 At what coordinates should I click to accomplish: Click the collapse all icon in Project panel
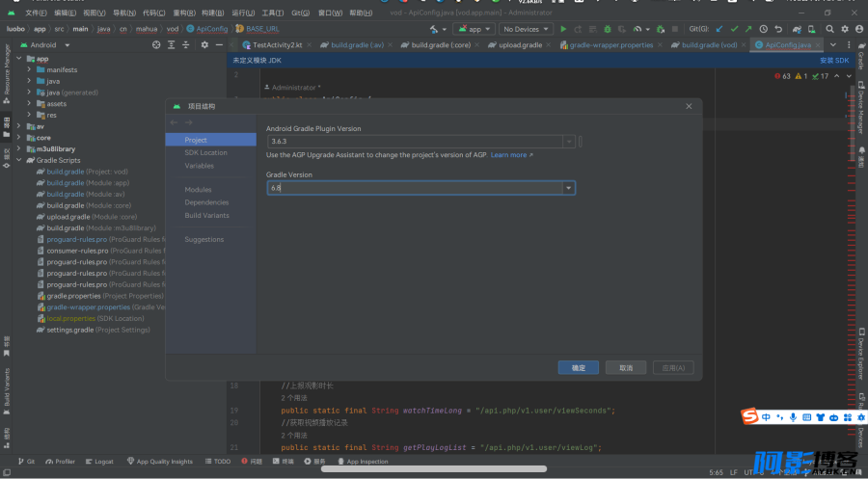pyautogui.click(x=186, y=44)
